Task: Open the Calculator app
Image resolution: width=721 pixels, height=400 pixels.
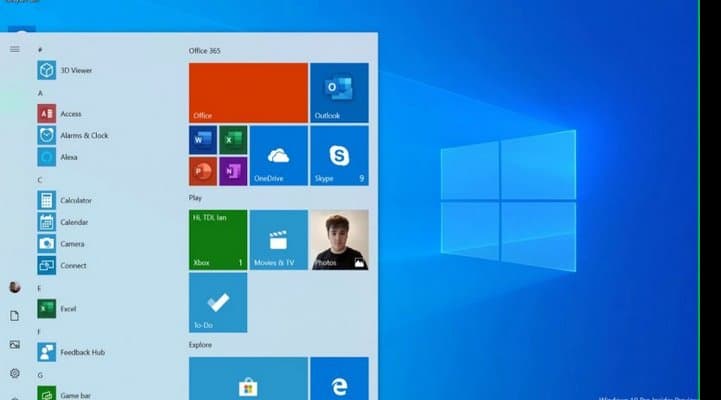Action: coord(64,200)
